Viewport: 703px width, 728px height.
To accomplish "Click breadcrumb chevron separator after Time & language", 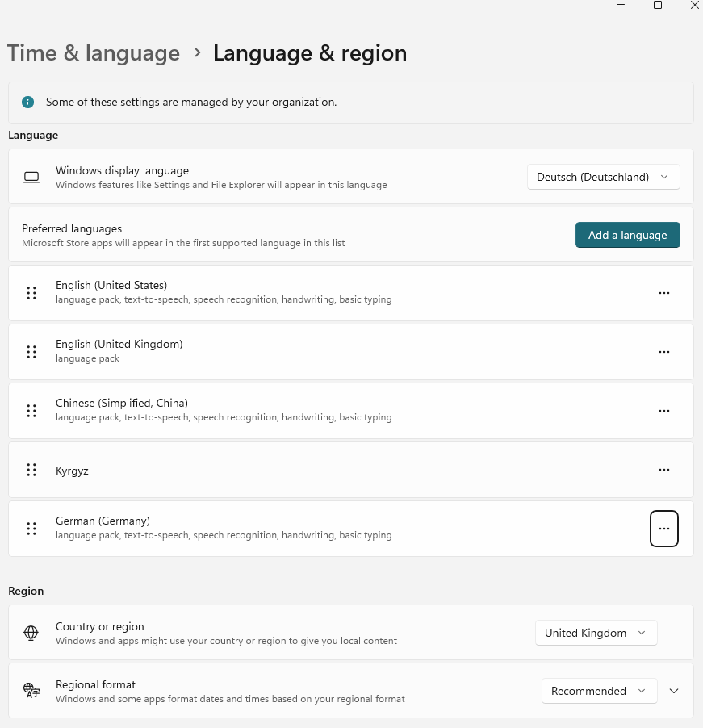I will 198,53.
